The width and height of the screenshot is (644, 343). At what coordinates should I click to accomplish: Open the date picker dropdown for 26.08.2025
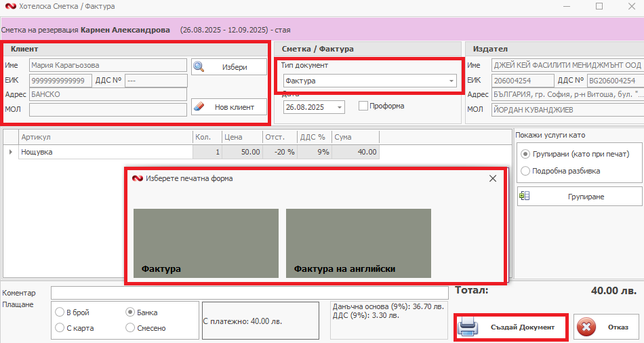coord(339,107)
